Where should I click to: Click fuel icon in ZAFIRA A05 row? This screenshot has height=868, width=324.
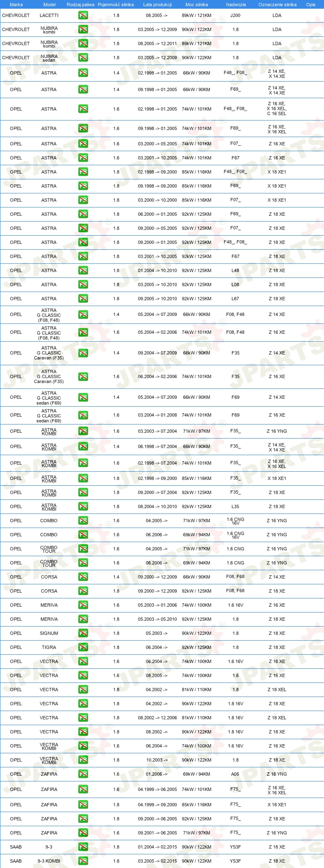click(x=83, y=774)
